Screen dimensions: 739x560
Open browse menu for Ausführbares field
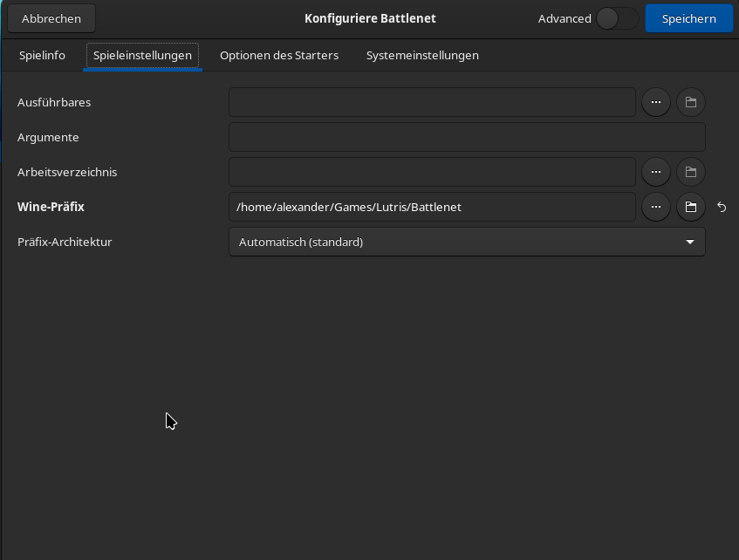655,102
